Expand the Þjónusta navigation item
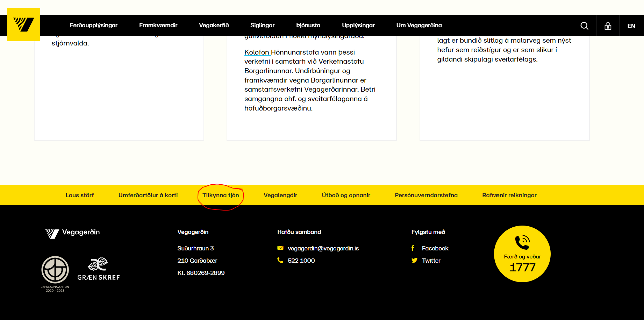Screen dimensions: 644x320 tap(308, 25)
